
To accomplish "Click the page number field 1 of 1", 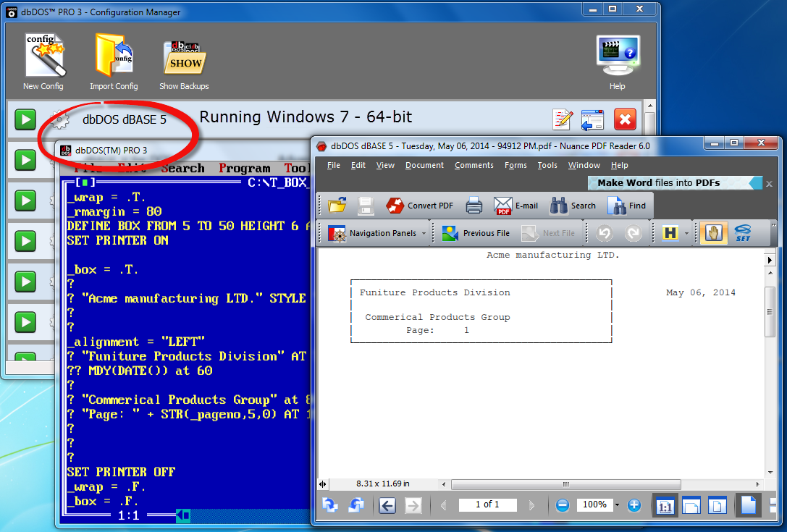I will (x=487, y=504).
